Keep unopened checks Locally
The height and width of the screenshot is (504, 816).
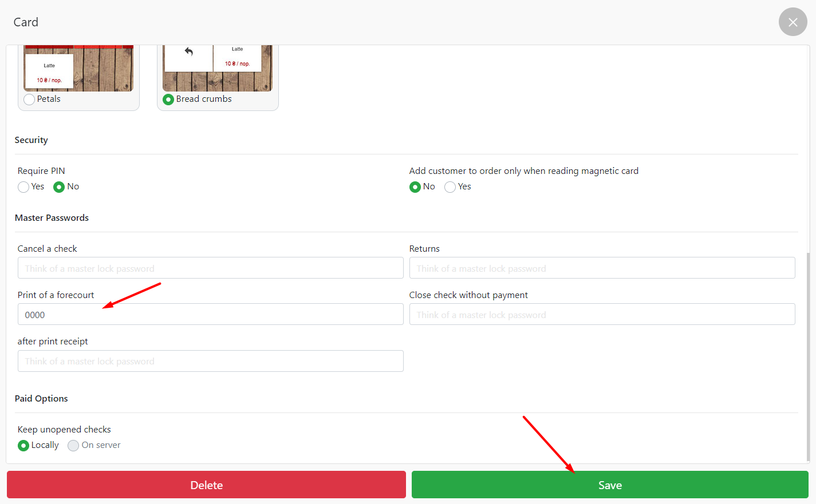23,446
